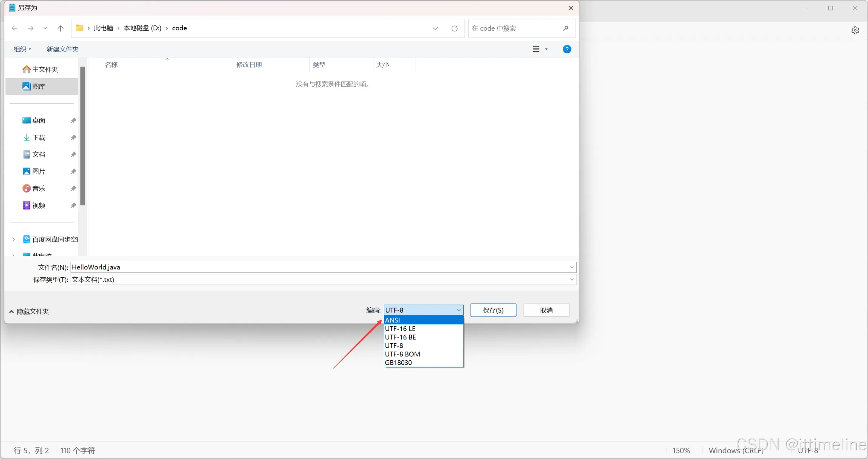The width and height of the screenshot is (868, 459).
Task: Click the search magnifier icon
Action: coord(566,28)
